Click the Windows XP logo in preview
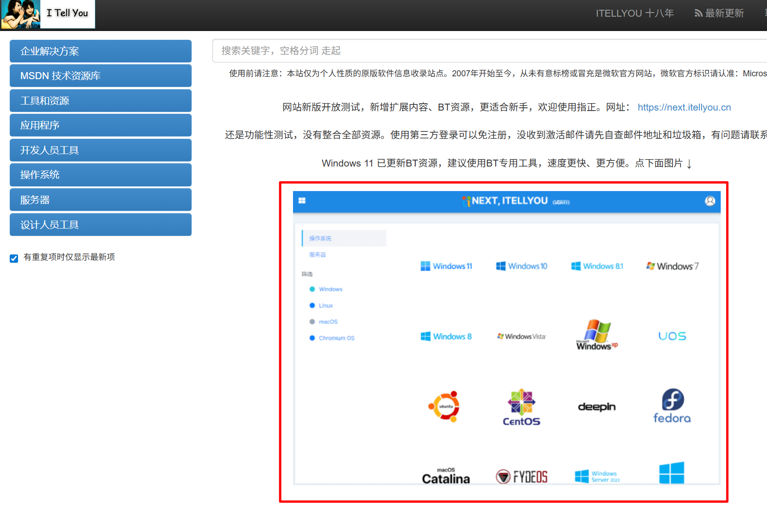 click(x=597, y=335)
